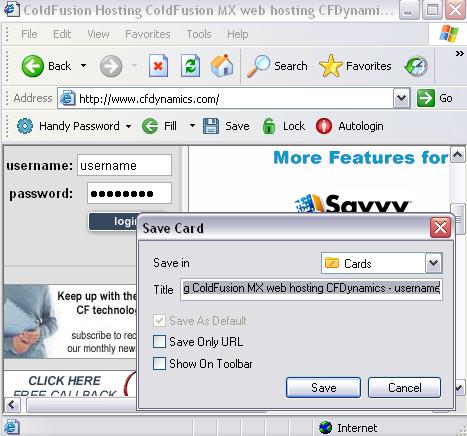Open the Edit menu

[x=62, y=34]
